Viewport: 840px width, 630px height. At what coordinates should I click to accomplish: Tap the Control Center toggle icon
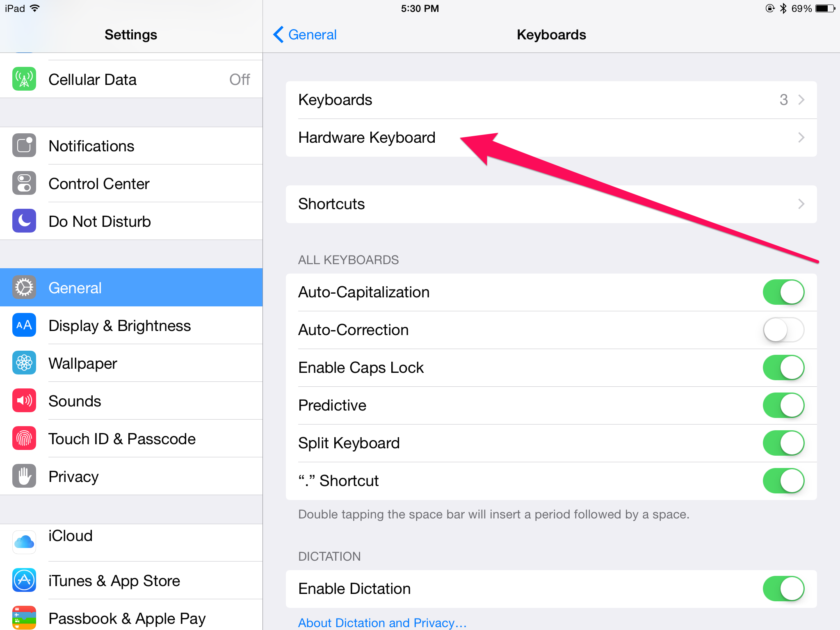click(x=24, y=183)
